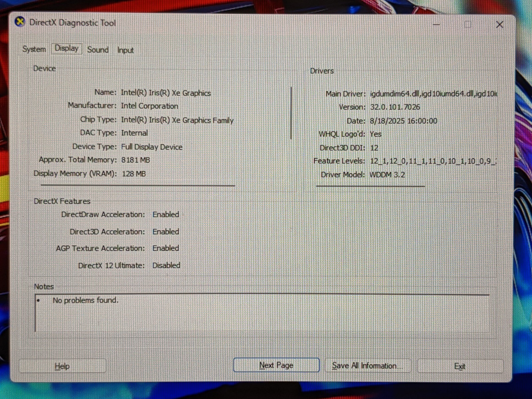Screen dimensions: 532x399
Task: Click the Next Page button
Action: (x=276, y=365)
